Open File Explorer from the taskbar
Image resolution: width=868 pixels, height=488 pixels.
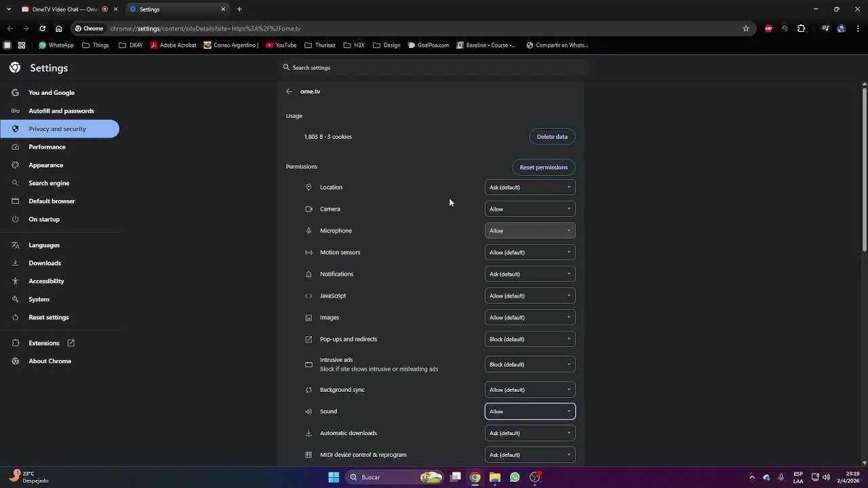pos(495,477)
